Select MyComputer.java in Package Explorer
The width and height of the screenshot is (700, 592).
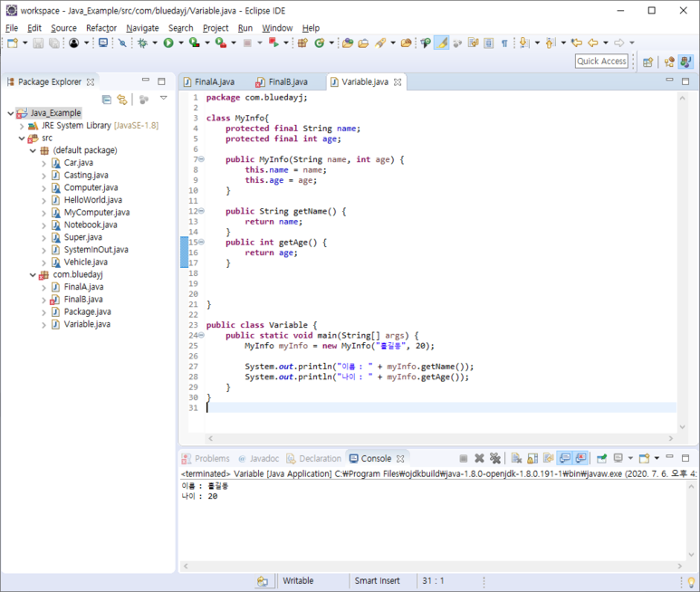pos(97,213)
